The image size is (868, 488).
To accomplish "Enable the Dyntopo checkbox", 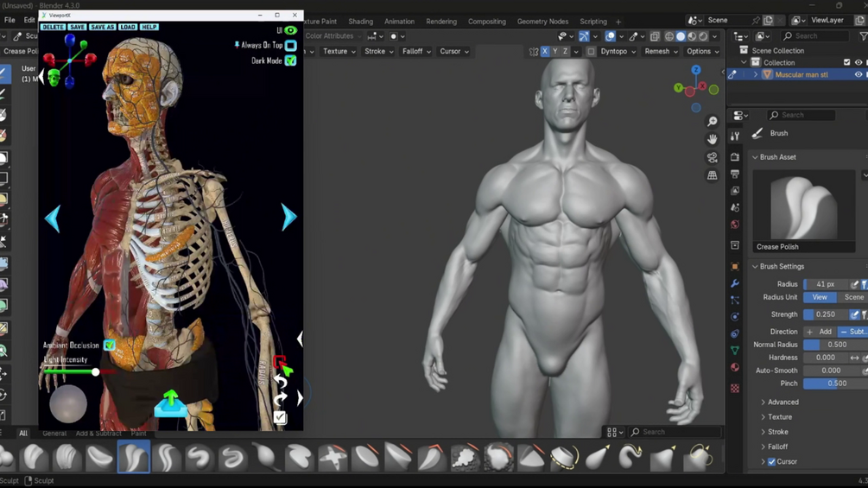I will [591, 52].
